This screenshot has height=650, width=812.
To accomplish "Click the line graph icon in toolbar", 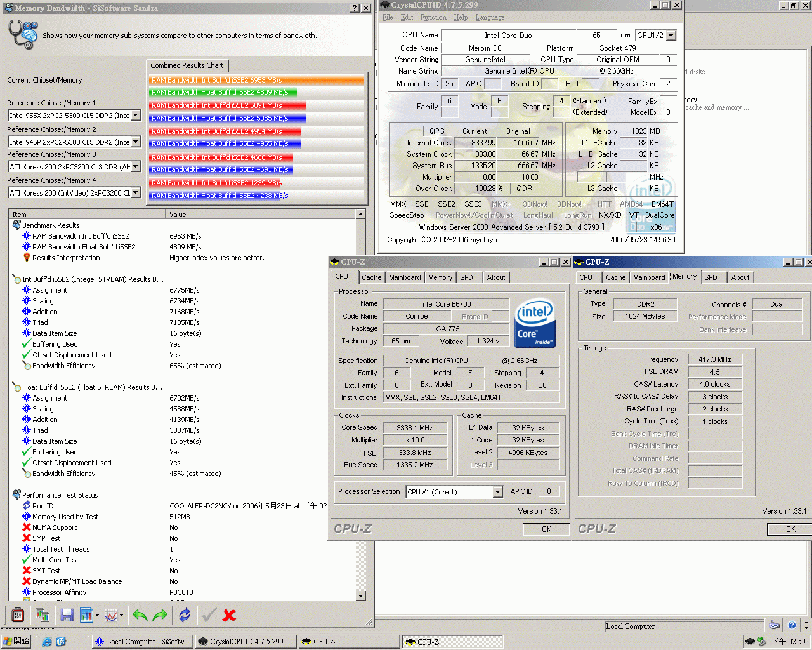I will (111, 614).
